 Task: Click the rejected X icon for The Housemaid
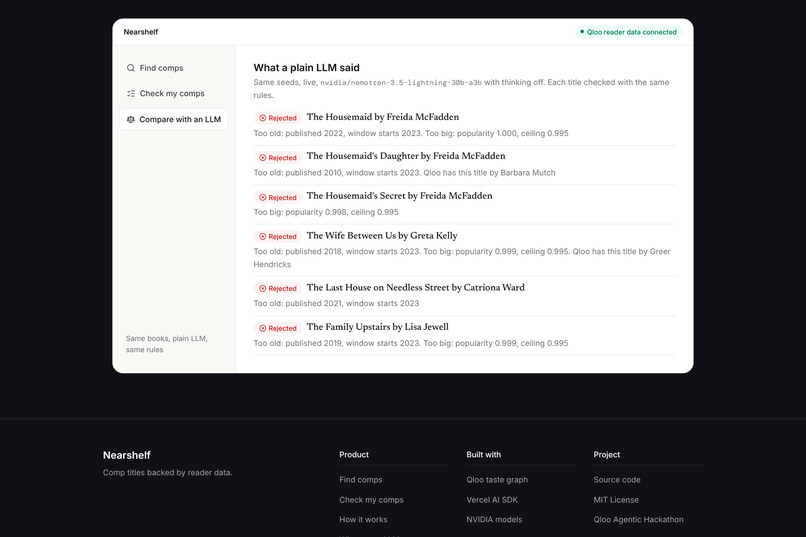(x=263, y=118)
